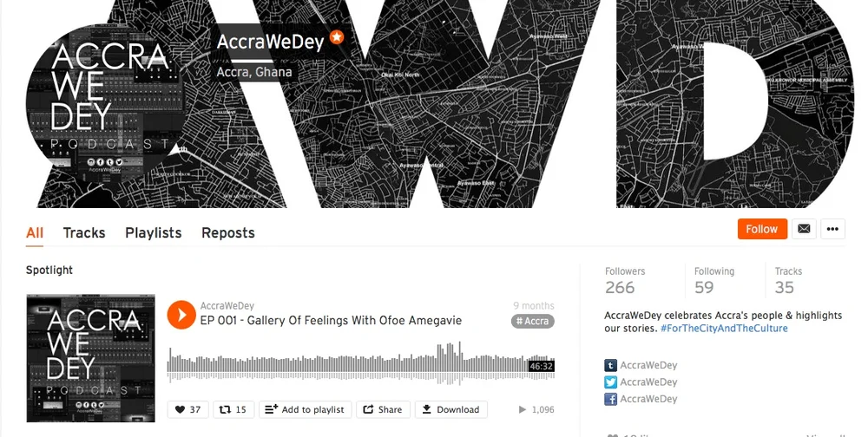Image resolution: width=868 pixels, height=437 pixels.
Task: Open the #ForTheCityAndTheCulture hashtag link
Action: click(724, 328)
